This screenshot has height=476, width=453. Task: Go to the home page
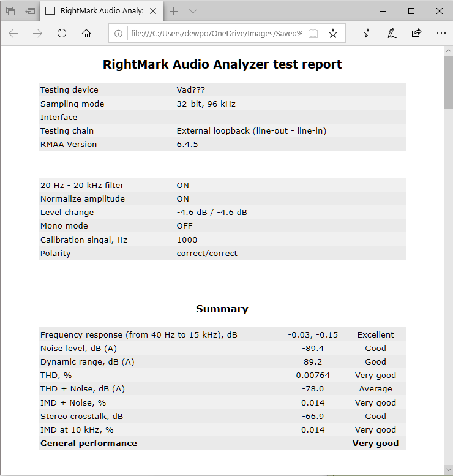click(86, 34)
